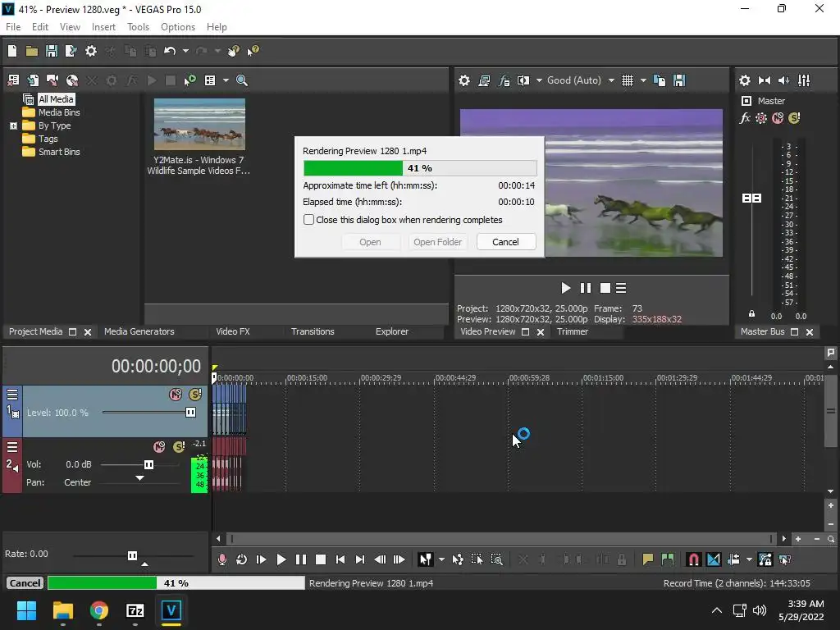Screen dimensions: 840x630
Task: Open the Options menu
Action: [178, 27]
